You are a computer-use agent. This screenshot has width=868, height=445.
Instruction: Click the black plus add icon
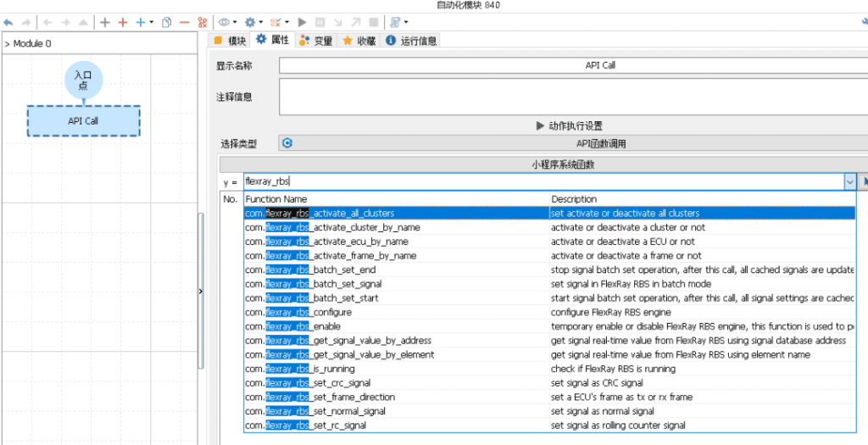105,22
